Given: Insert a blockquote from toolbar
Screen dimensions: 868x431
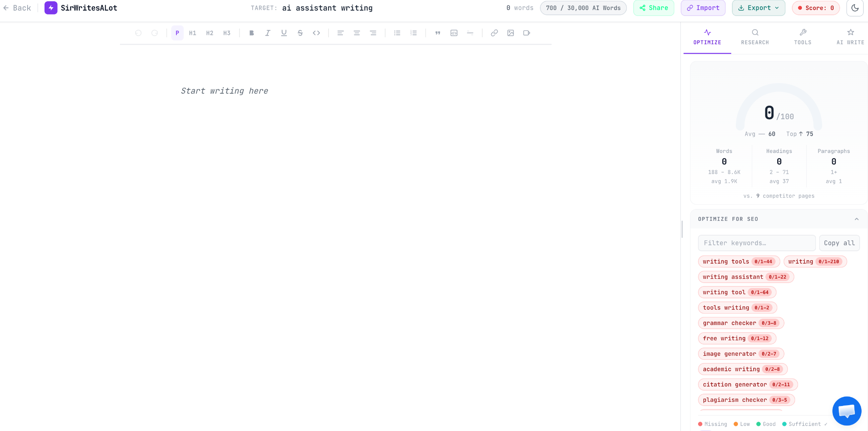Looking at the screenshot, I should 438,33.
